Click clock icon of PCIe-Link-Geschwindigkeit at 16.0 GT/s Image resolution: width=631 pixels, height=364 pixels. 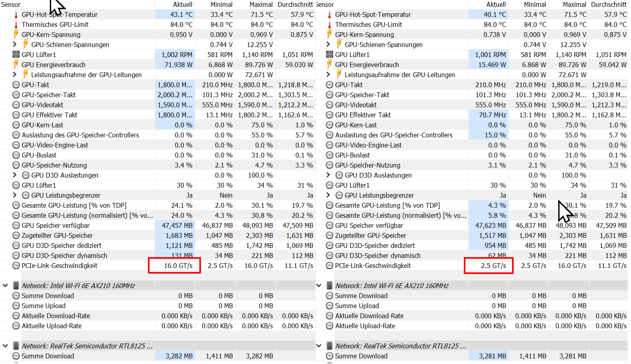pos(16,266)
